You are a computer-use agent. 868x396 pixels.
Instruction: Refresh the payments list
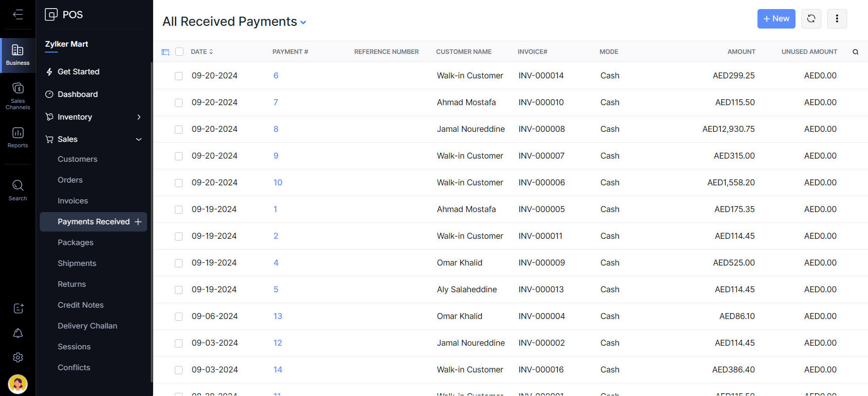coord(811,19)
